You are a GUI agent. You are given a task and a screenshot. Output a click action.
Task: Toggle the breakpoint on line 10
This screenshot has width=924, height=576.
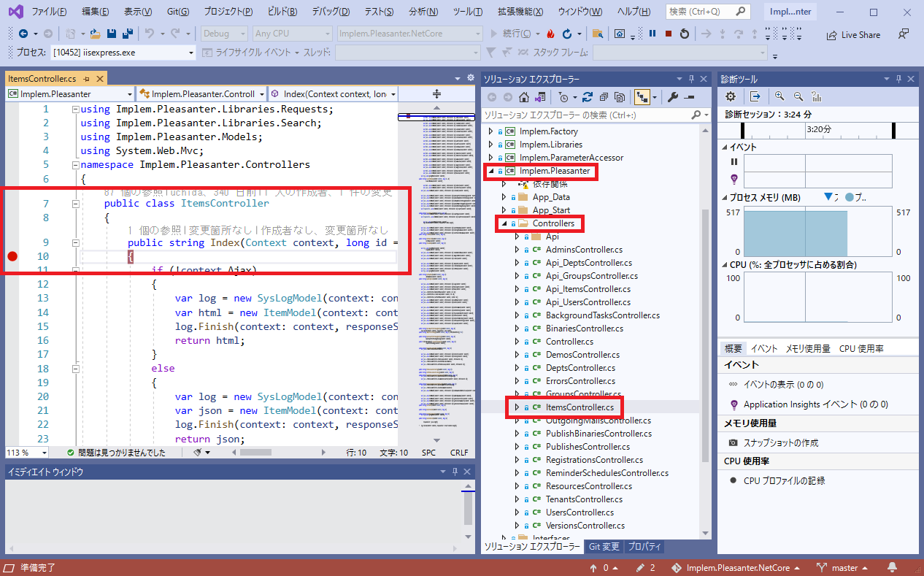coord(12,256)
